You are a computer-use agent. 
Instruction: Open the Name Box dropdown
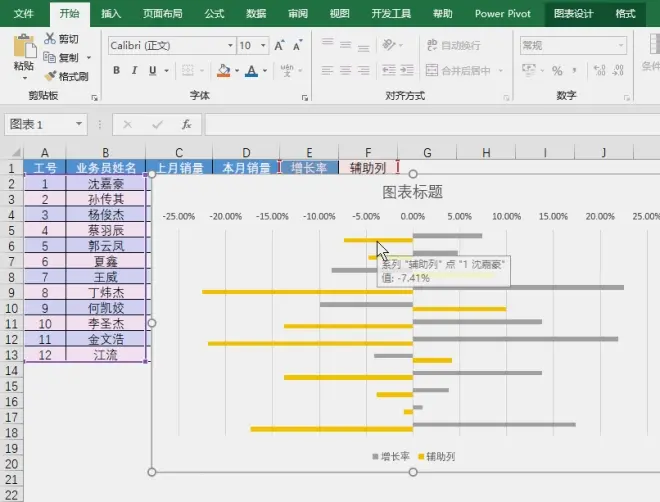pos(79,124)
